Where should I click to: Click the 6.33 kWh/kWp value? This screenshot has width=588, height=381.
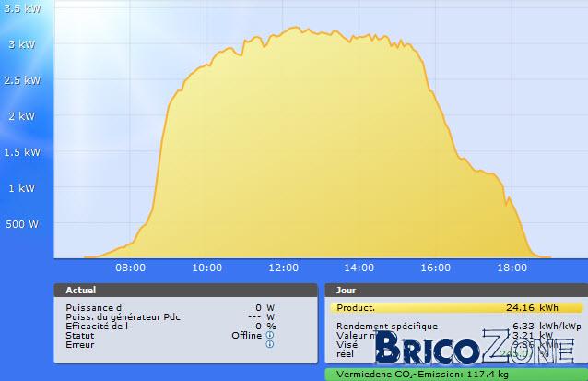(x=547, y=327)
